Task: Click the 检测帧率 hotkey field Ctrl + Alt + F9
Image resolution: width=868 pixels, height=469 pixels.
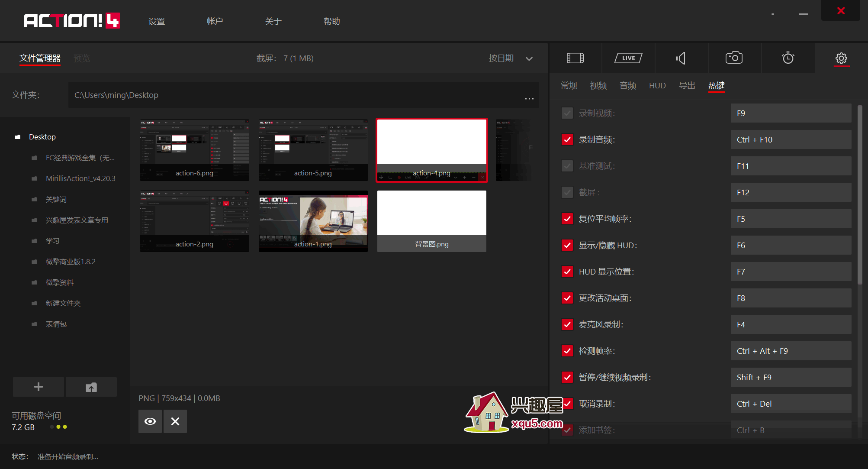Action: point(791,351)
